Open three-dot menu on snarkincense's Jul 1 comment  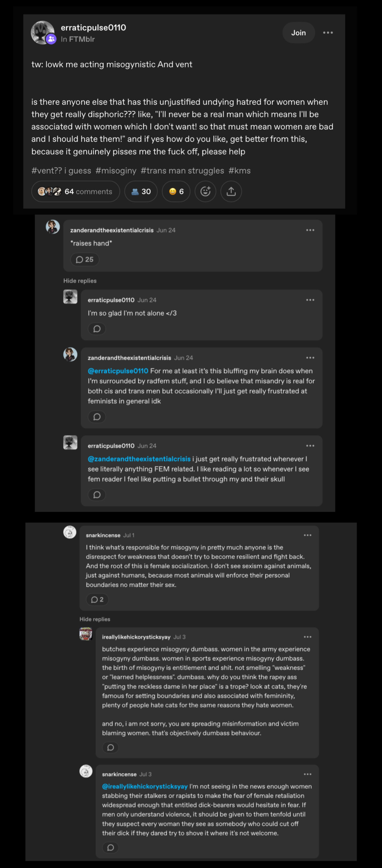307,535
